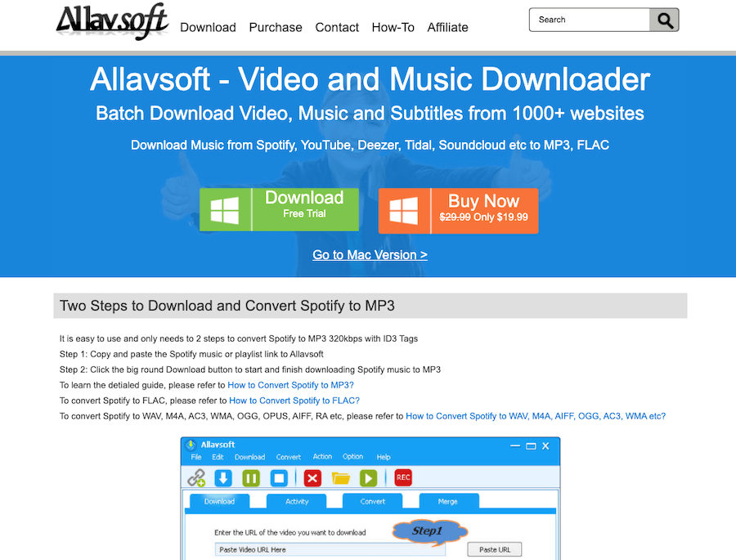Click 'Enter the URL of the video' label
The width and height of the screenshot is (736, 560).
tap(290, 532)
